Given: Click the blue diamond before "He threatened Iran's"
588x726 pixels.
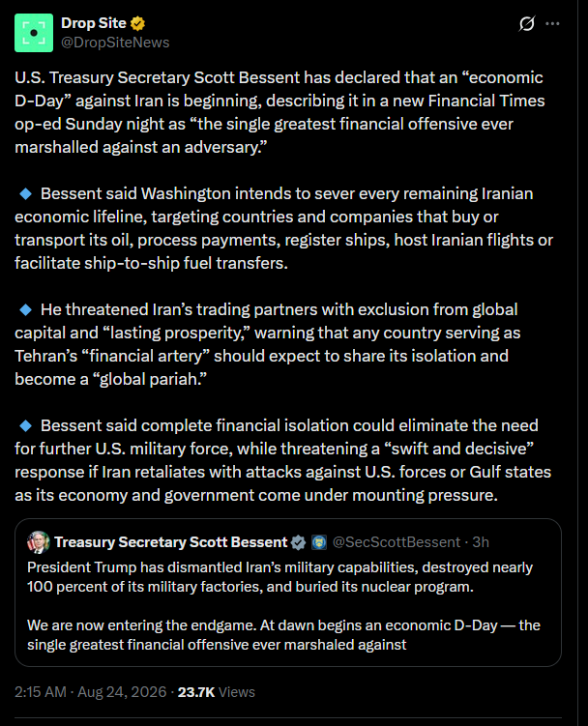Looking at the screenshot, I should [25, 309].
